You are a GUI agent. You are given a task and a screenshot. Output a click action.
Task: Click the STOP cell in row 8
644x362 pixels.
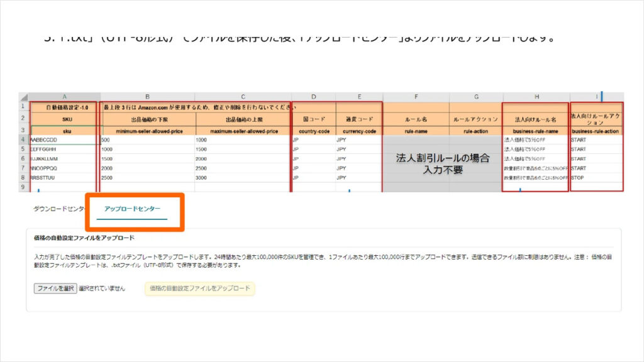[596, 178]
